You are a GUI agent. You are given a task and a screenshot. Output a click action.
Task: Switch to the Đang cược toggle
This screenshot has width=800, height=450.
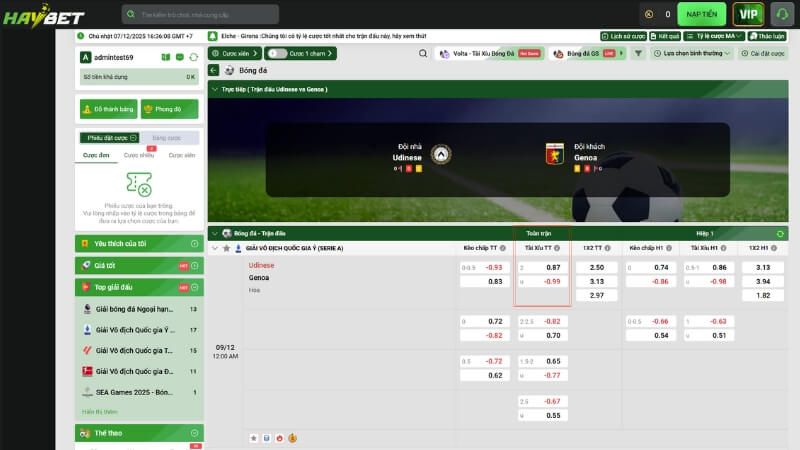click(167, 137)
